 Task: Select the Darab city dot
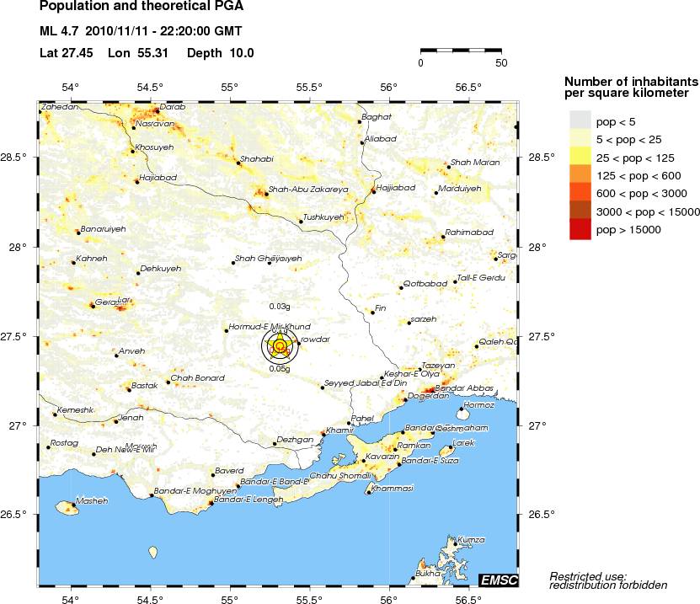point(155,110)
